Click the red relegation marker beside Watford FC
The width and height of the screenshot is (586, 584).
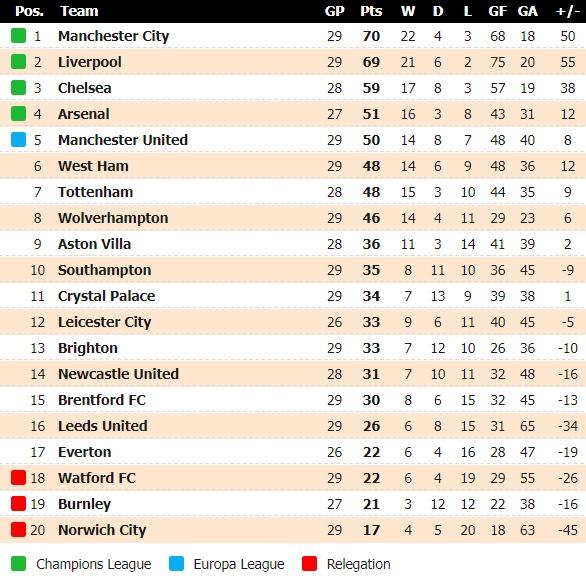pos(18,478)
